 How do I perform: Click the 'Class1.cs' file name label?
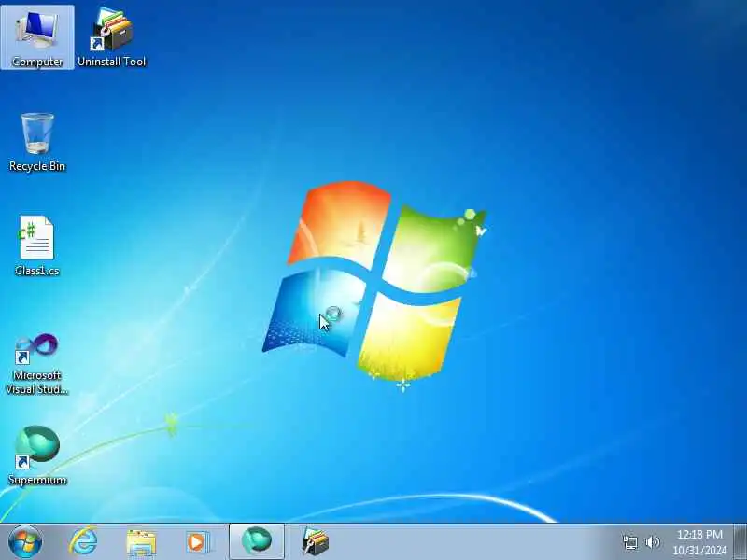click(37, 271)
